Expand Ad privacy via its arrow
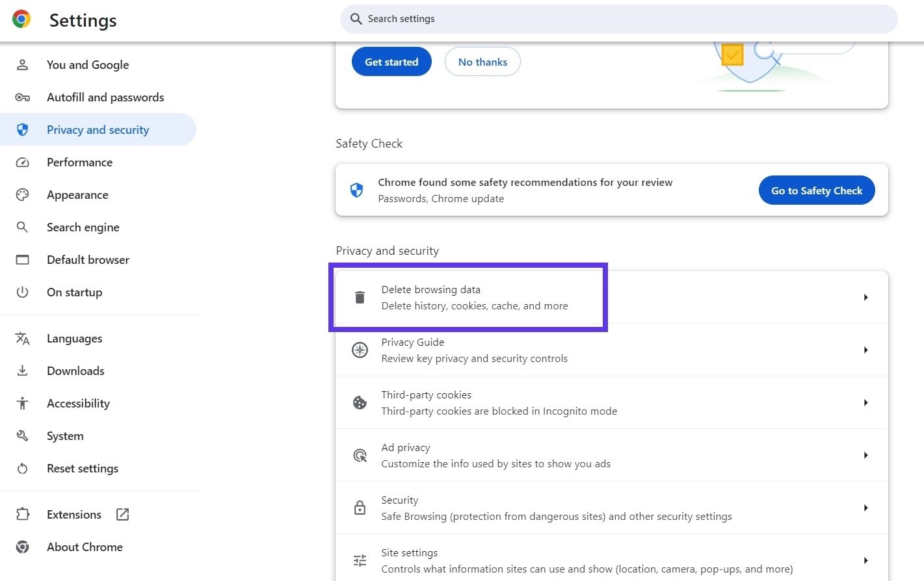Viewport: 924px width, 581px height. coord(865,455)
